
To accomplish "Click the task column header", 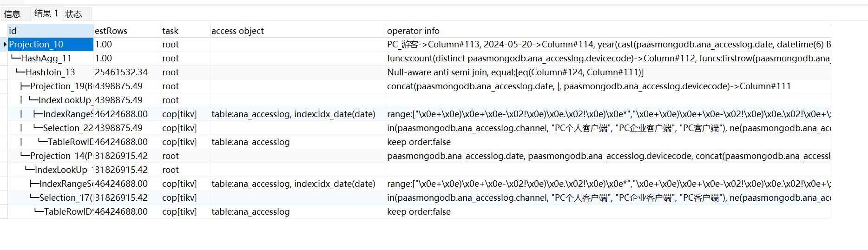I will 184,31.
